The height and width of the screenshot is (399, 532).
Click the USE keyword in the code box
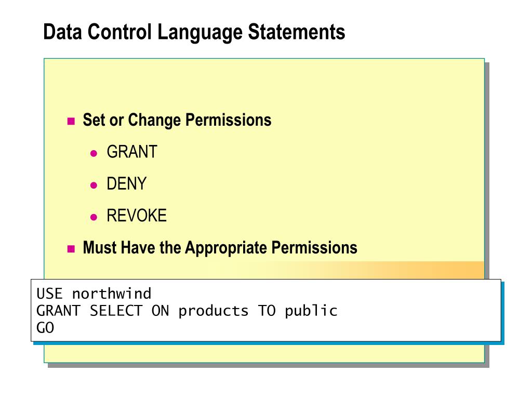point(49,294)
